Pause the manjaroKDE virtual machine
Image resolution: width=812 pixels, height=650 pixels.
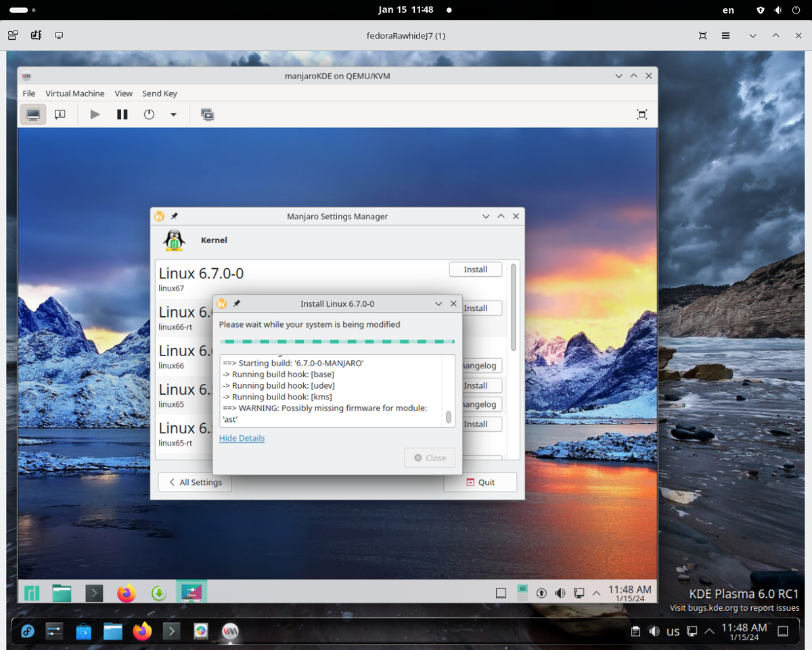(122, 114)
